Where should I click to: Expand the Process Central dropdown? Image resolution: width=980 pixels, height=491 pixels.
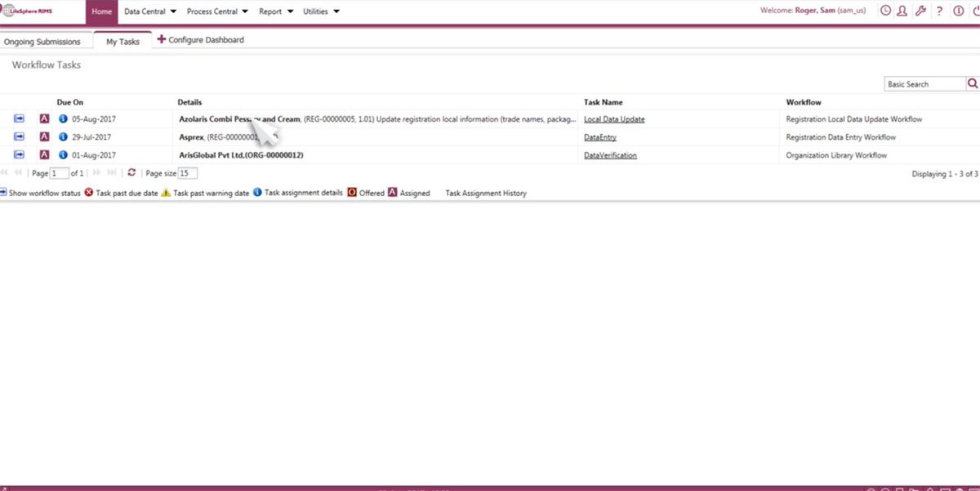217,11
